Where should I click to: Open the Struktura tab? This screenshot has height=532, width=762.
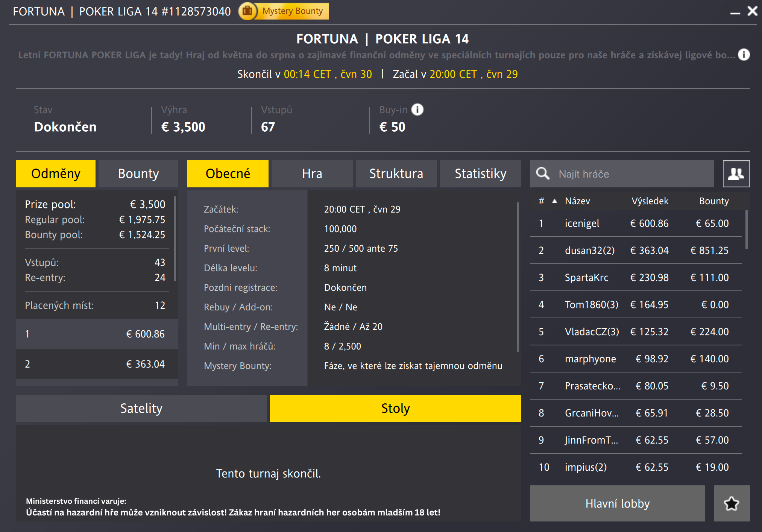coord(396,173)
